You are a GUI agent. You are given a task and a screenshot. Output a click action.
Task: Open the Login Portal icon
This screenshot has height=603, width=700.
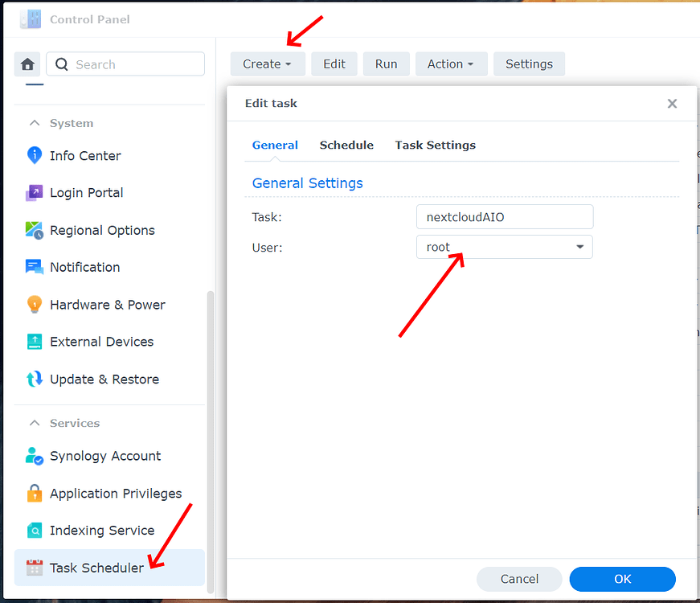coord(34,193)
